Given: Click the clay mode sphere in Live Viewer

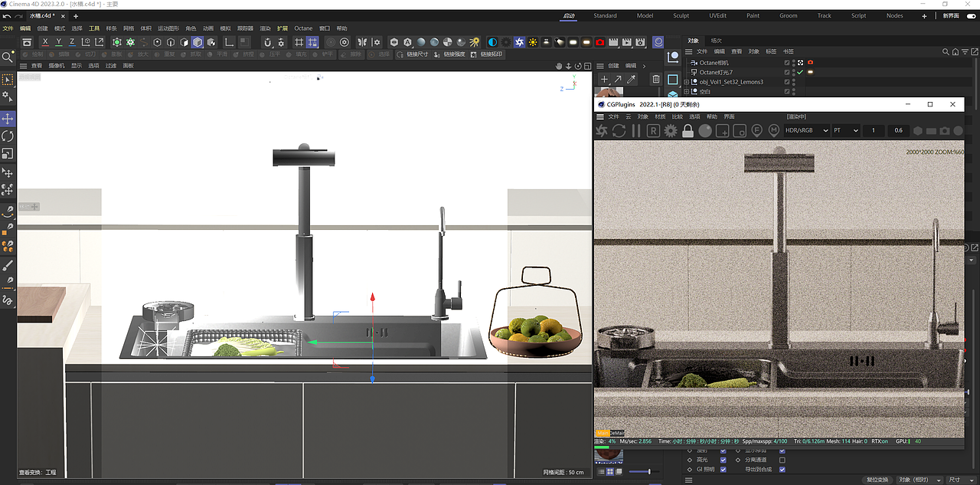Looking at the screenshot, I should [x=704, y=131].
